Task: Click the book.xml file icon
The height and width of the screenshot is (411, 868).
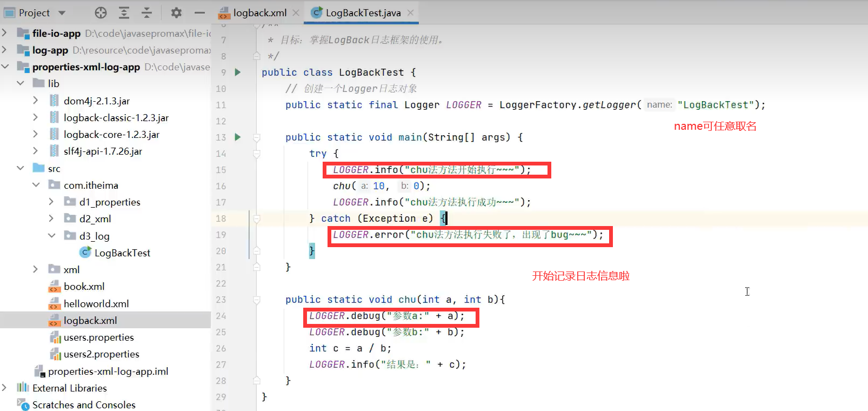Action: point(54,287)
